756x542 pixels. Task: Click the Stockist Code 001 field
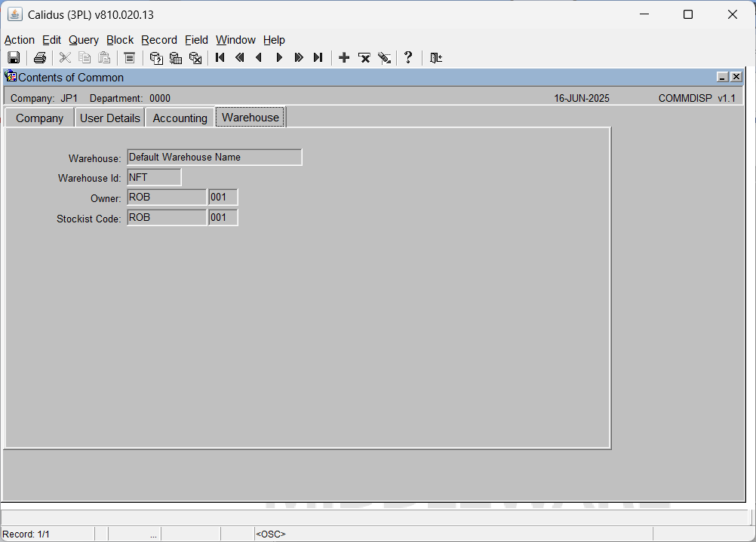(x=223, y=217)
